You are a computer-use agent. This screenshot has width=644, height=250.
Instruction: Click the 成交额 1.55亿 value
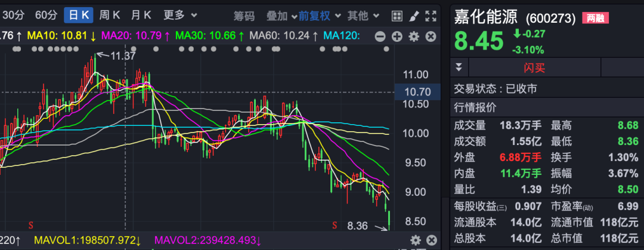(526, 142)
